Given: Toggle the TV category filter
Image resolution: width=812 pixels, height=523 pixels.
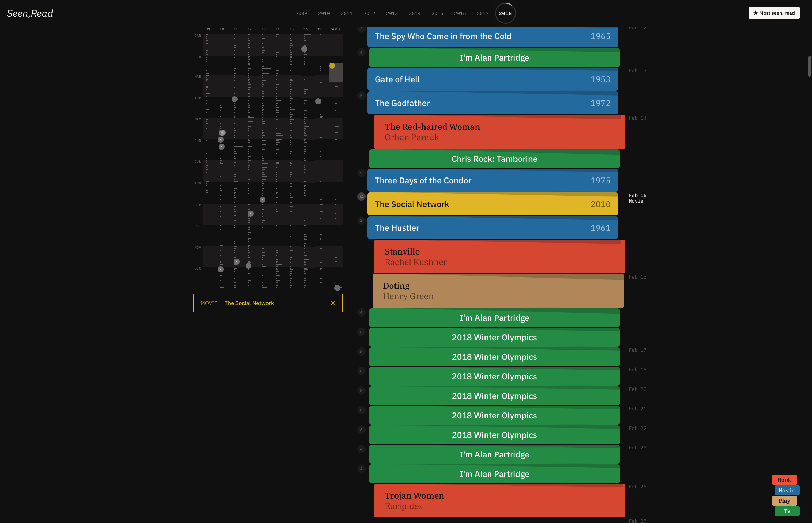Looking at the screenshot, I should click(787, 511).
